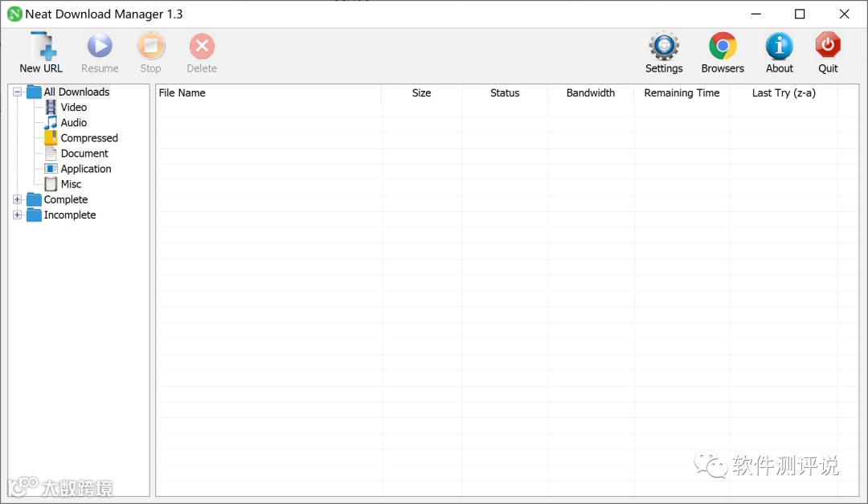
Task: Toggle Last Try (z-a) column sorting
Action: click(784, 93)
